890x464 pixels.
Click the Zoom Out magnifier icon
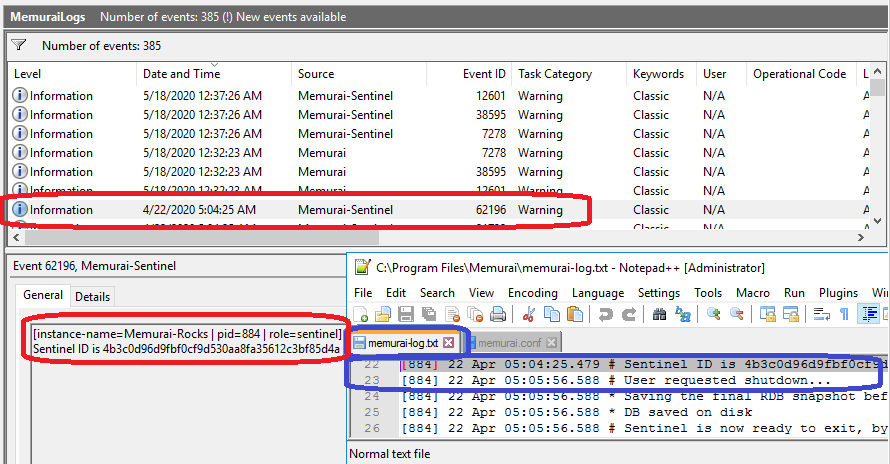(737, 314)
